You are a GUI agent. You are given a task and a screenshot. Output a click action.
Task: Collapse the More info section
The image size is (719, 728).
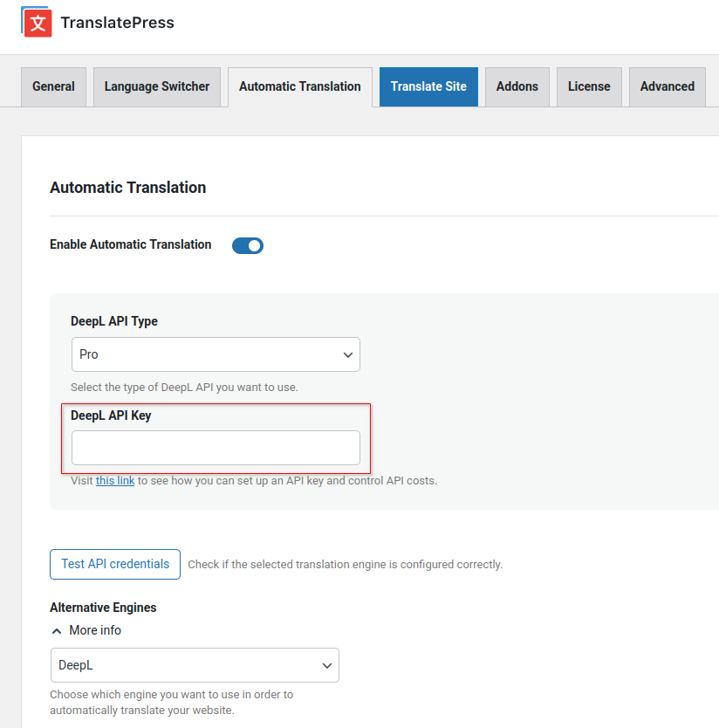86,630
